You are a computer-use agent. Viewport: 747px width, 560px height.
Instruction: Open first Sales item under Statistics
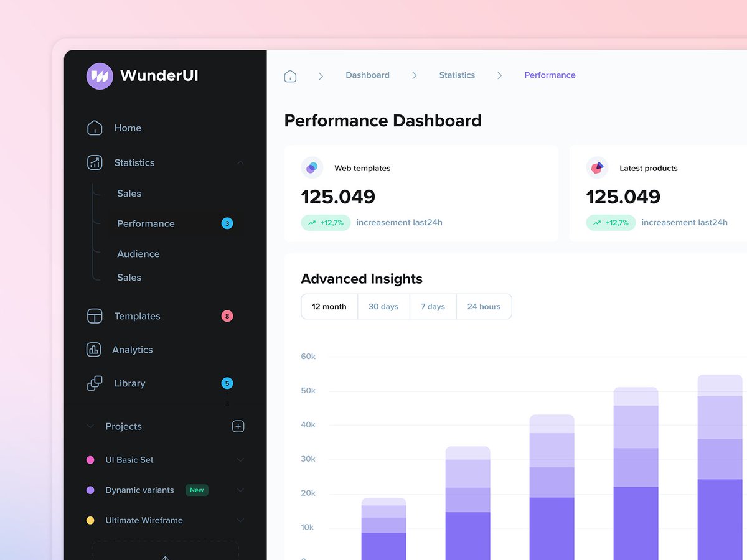pyautogui.click(x=129, y=194)
